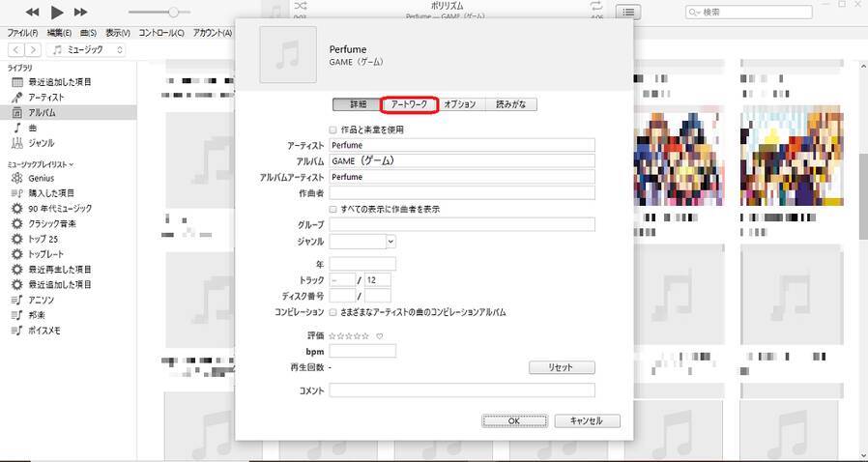Toggle the love heart icon
Image resolution: width=868 pixels, height=462 pixels.
pyautogui.click(x=380, y=335)
